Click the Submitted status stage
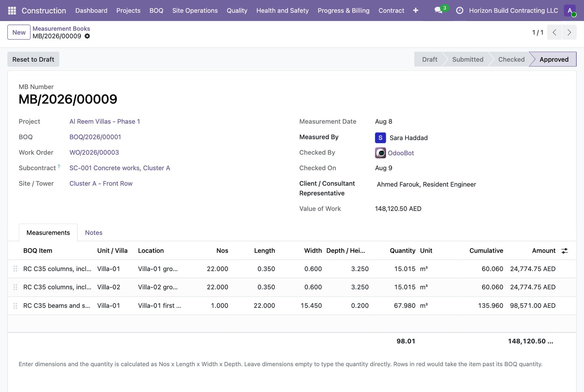The height and width of the screenshot is (392, 584). (468, 59)
